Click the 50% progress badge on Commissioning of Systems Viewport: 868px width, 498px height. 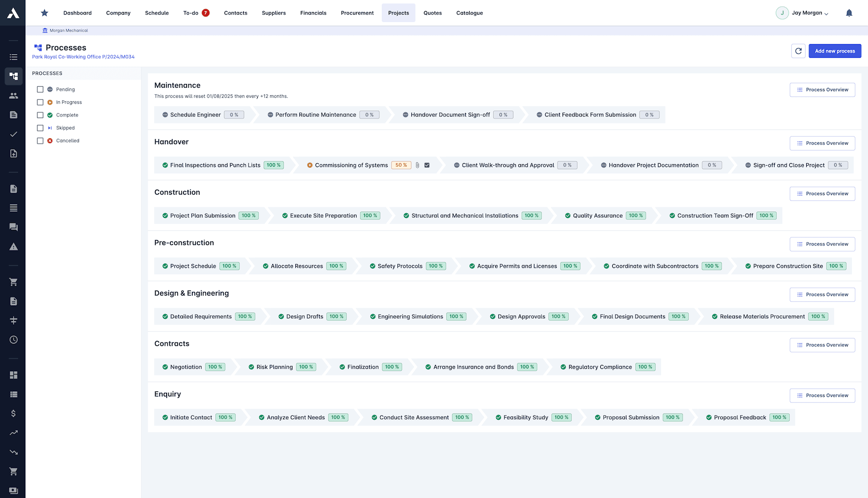click(x=401, y=165)
